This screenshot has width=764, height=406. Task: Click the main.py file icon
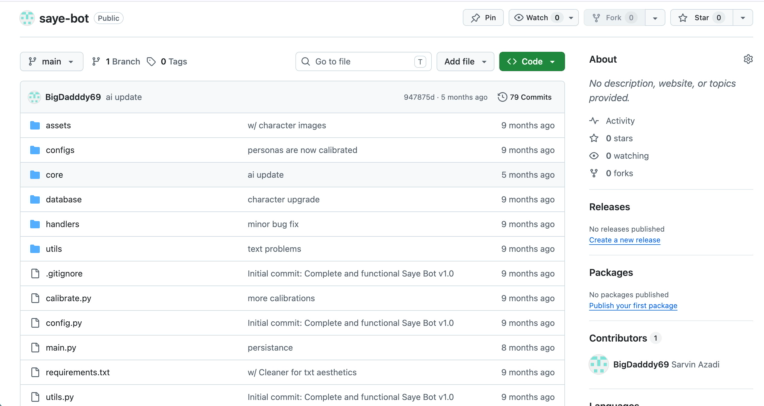[x=35, y=348]
